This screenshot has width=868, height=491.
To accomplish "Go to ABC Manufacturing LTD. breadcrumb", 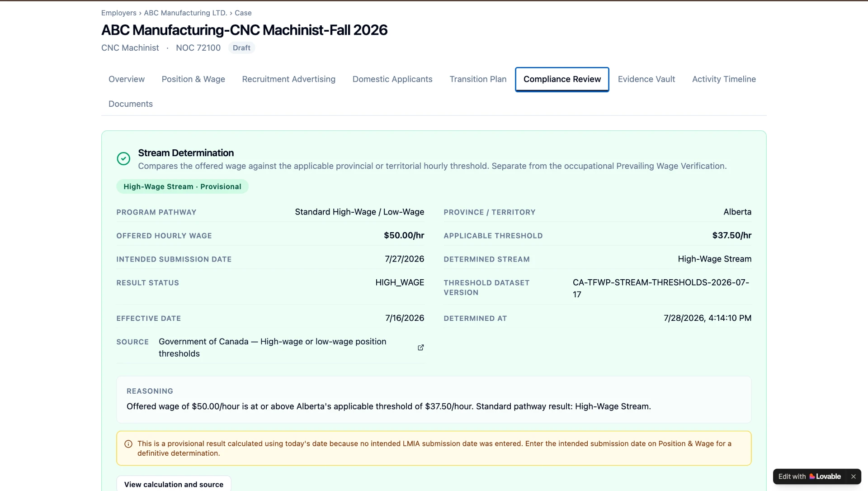I will click(x=185, y=13).
